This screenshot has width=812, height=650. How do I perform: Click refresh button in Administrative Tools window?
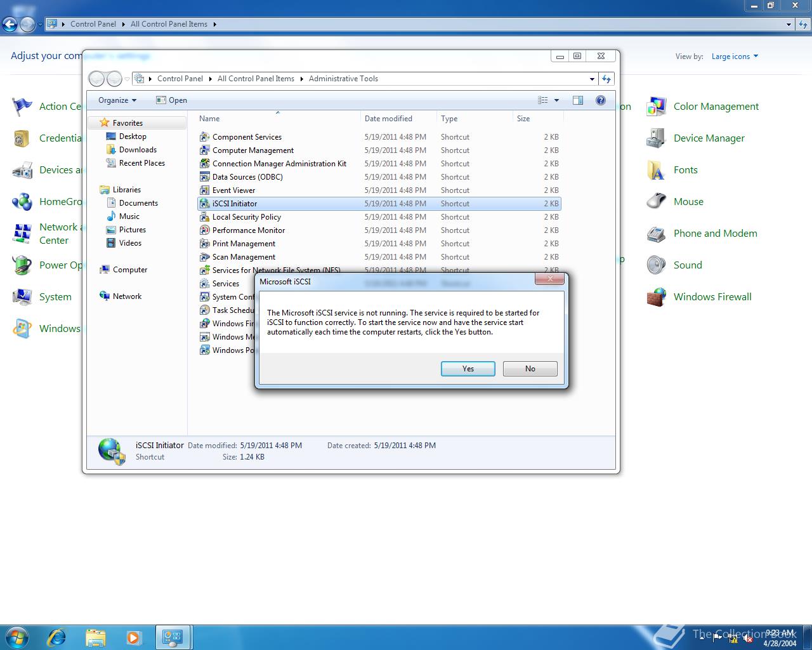click(x=606, y=79)
